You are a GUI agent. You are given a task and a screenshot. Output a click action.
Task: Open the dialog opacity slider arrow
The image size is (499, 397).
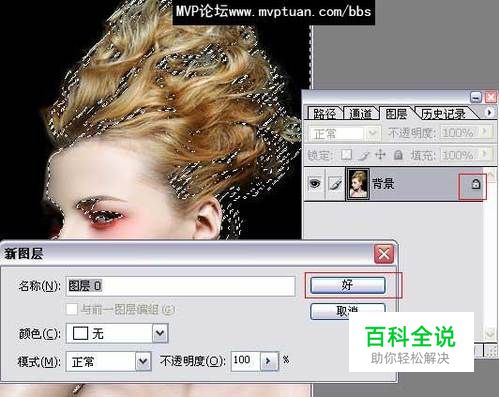[x=269, y=361]
